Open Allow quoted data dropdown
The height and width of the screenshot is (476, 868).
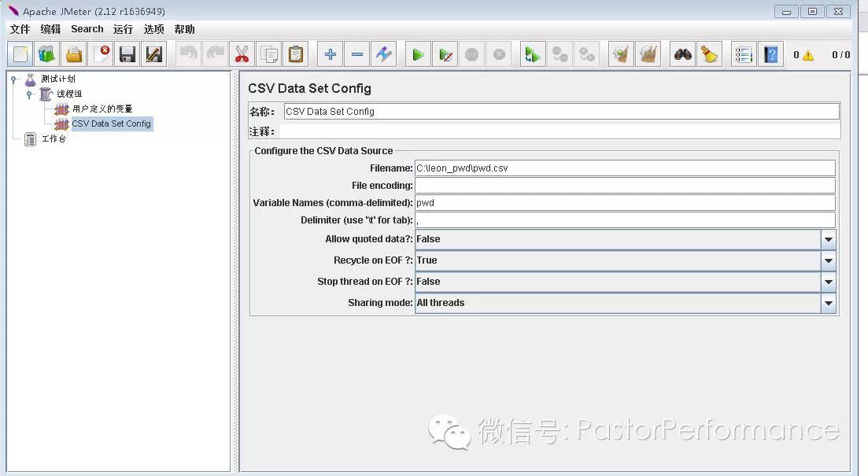(x=828, y=240)
